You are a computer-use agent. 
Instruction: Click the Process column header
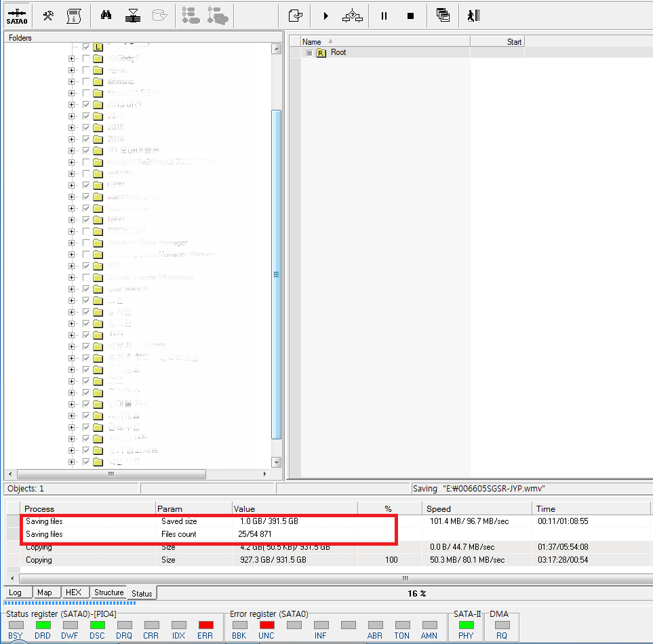[x=87, y=508]
